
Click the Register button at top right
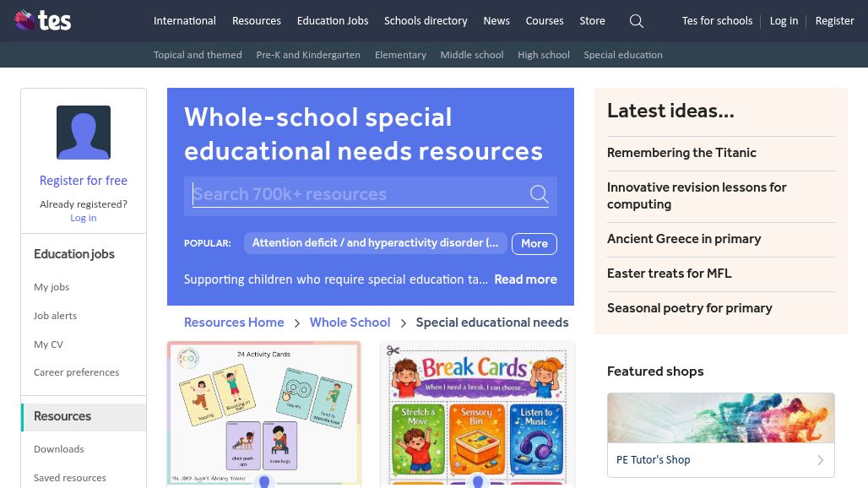[834, 21]
